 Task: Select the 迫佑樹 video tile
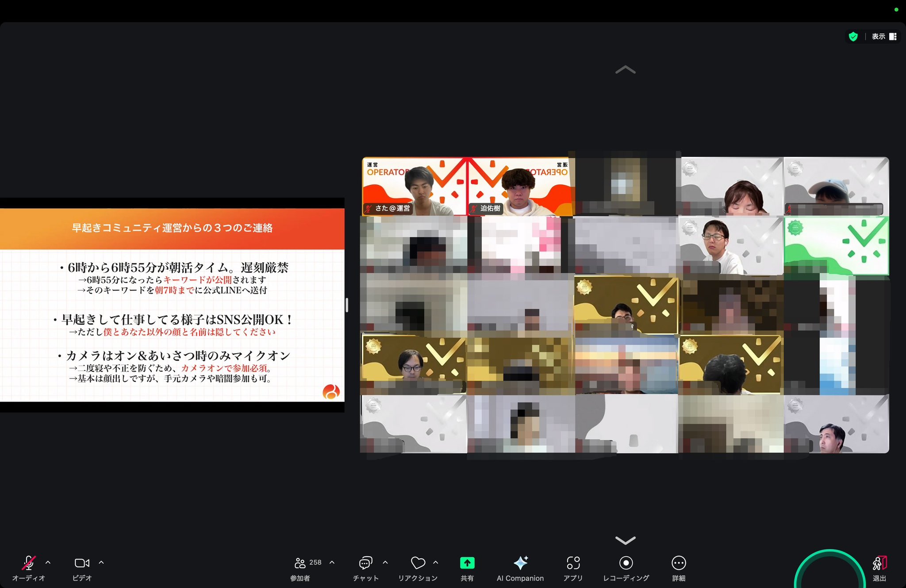[520, 187]
